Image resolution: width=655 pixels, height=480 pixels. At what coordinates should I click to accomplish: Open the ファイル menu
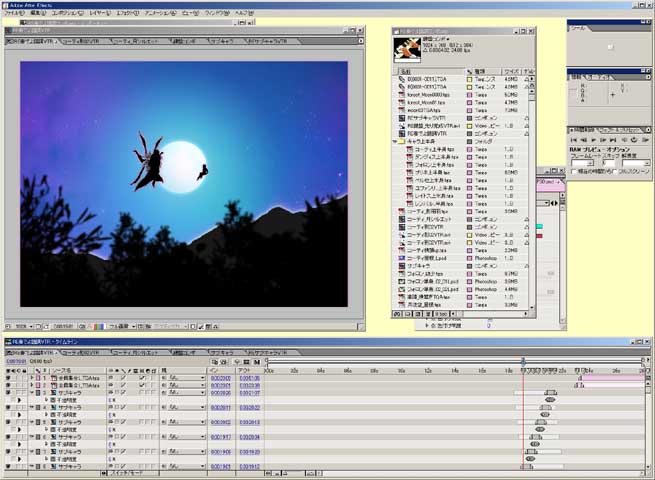point(14,13)
